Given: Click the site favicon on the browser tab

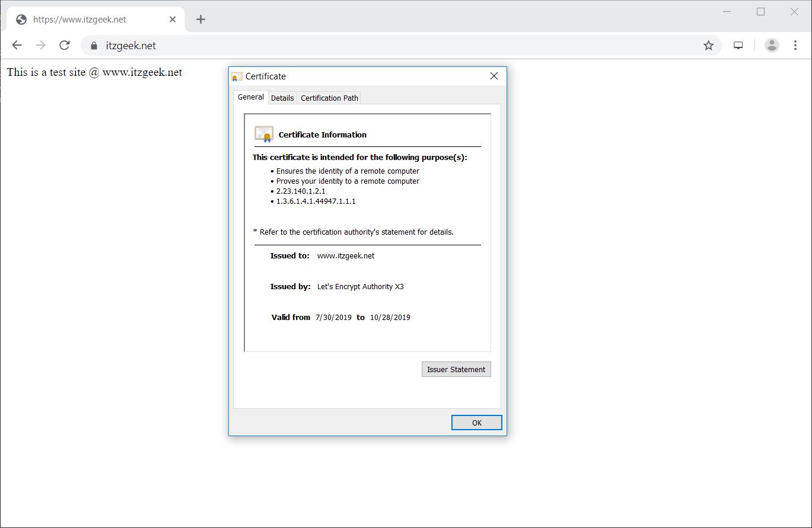Looking at the screenshot, I should pyautogui.click(x=21, y=19).
